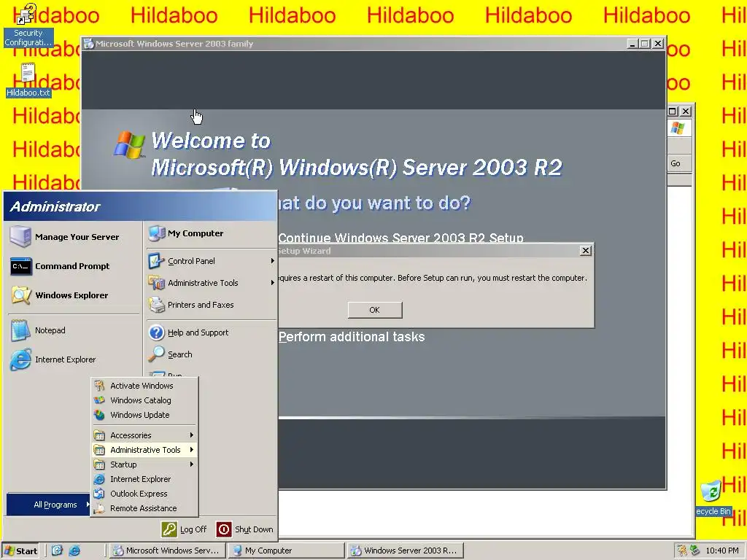747x560 pixels.
Task: Expand Control Panel submenu arrow
Action: coord(273,261)
